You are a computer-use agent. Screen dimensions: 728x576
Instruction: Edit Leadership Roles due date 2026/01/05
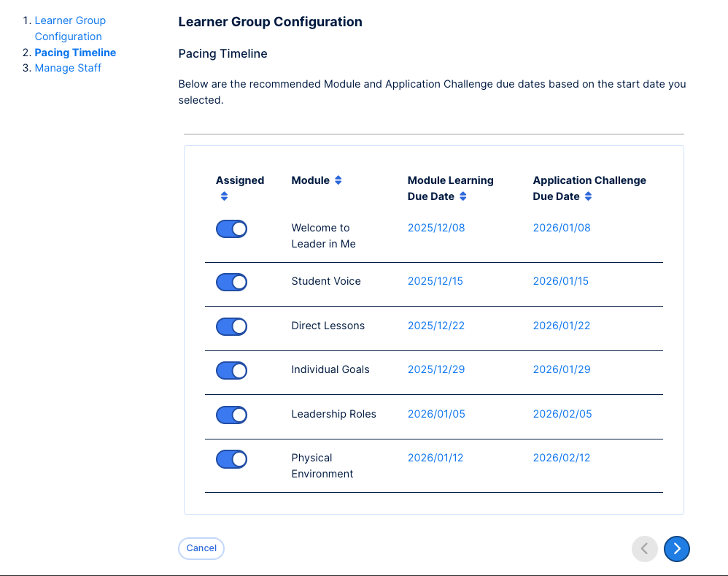[x=436, y=414]
